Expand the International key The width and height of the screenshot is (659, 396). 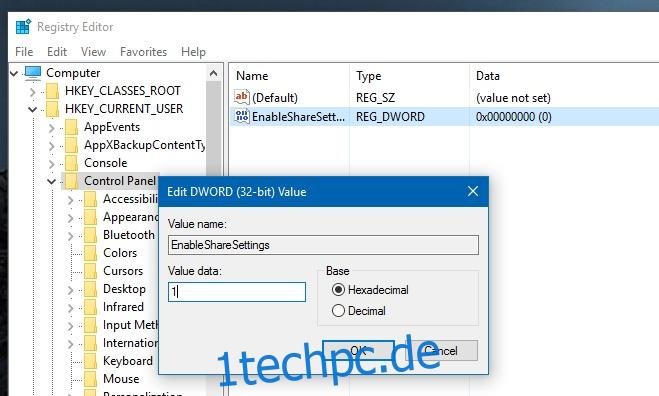pos(71,344)
